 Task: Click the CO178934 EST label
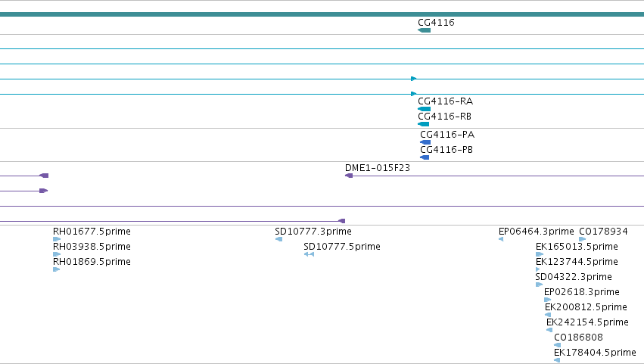603,232
